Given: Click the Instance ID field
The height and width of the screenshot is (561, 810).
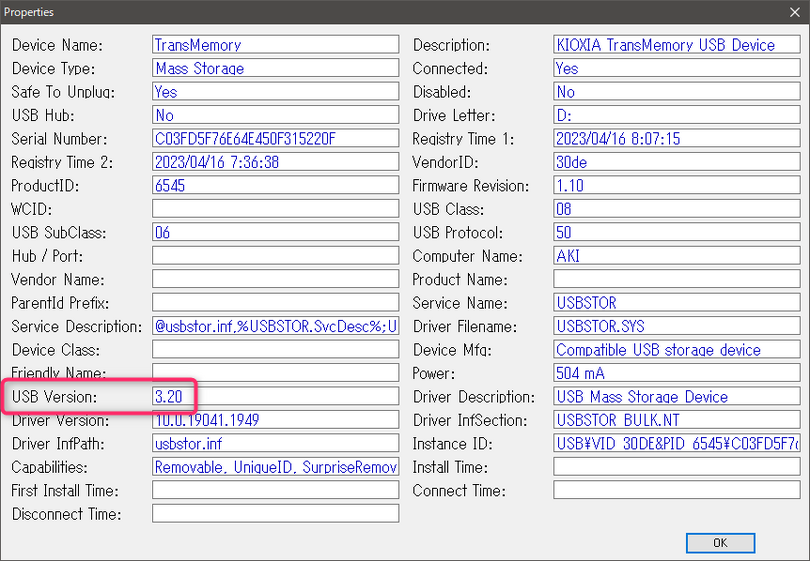Looking at the screenshot, I should pyautogui.click(x=677, y=443).
